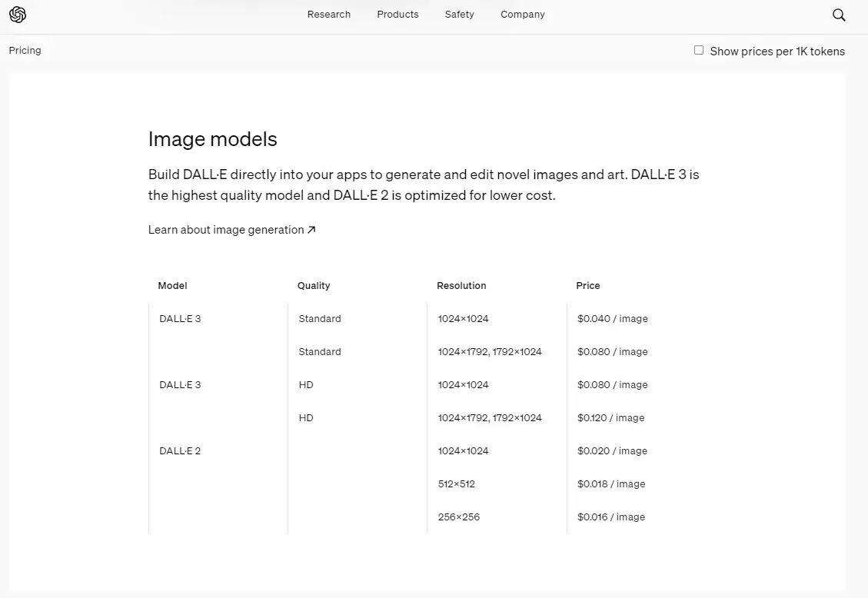Open the search magnifier icon

point(839,15)
